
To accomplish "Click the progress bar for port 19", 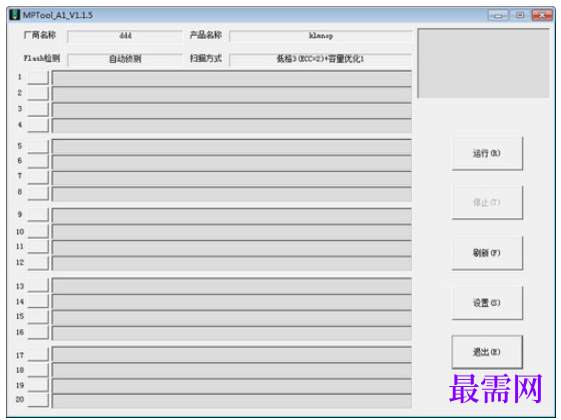I will pyautogui.click(x=231, y=386).
